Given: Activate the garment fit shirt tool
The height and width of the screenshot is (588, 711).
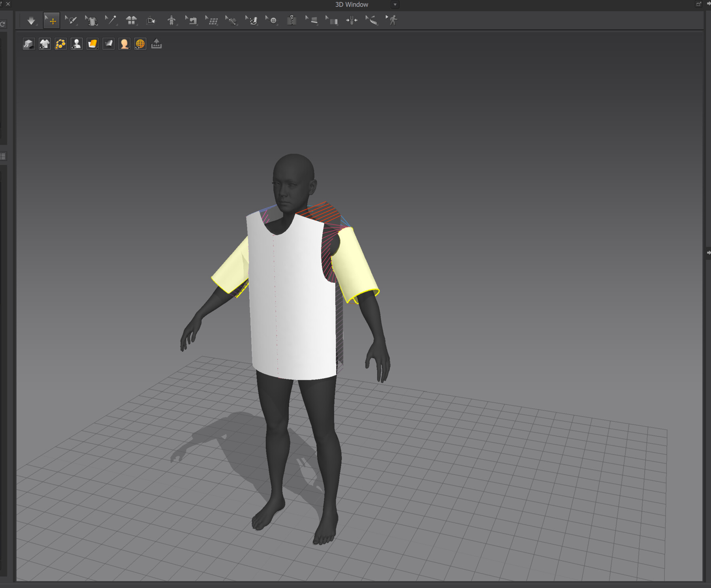Looking at the screenshot, I should click(92, 21).
